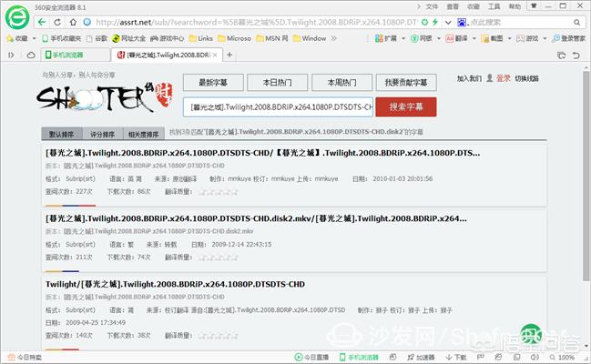The height and width of the screenshot is (364, 591).
Task: Select the 默认排序 sort tab
Action: point(61,134)
